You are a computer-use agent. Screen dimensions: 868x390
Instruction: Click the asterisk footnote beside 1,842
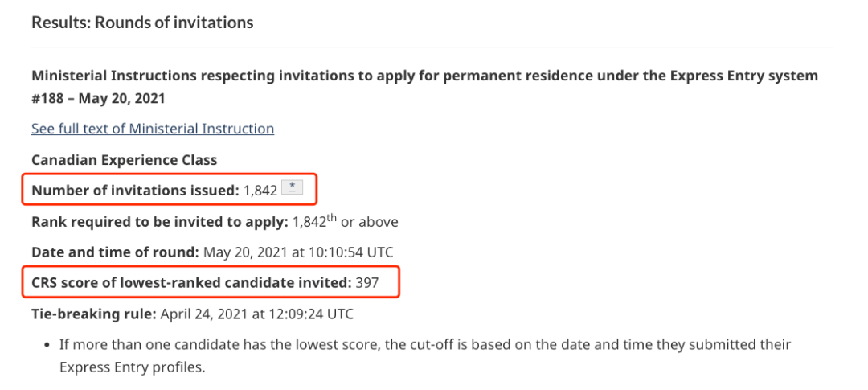[293, 188]
